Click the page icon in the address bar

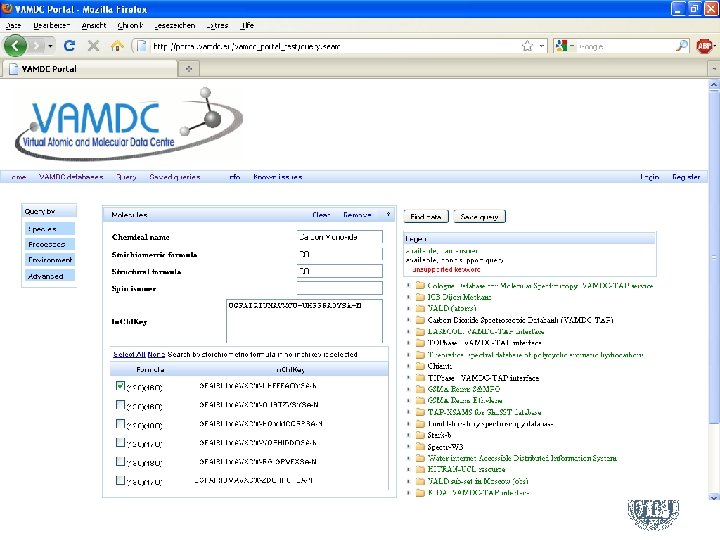point(142,46)
